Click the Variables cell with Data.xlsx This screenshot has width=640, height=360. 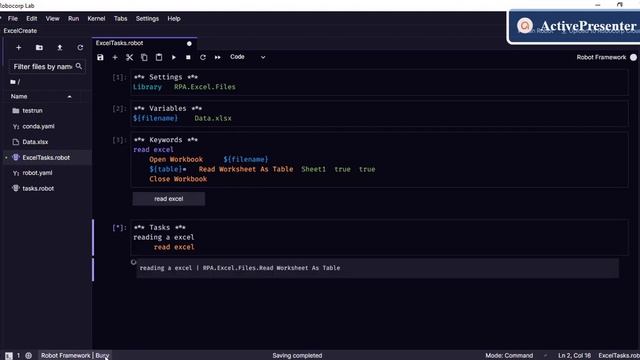coord(380,113)
